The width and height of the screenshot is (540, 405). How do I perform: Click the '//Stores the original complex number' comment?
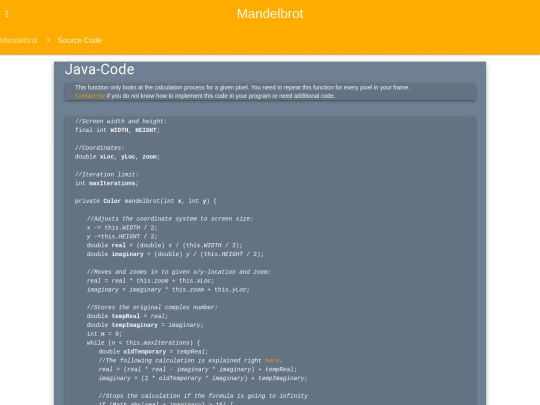click(x=152, y=307)
